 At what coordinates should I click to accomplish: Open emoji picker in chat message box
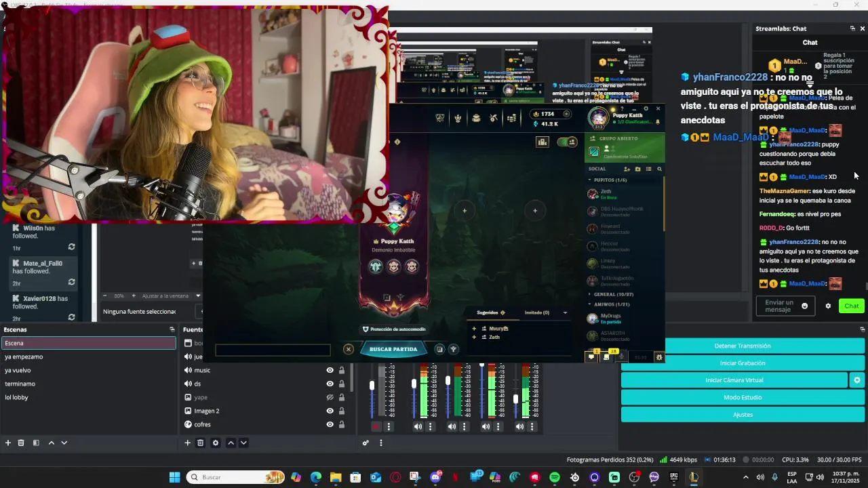[x=805, y=306]
